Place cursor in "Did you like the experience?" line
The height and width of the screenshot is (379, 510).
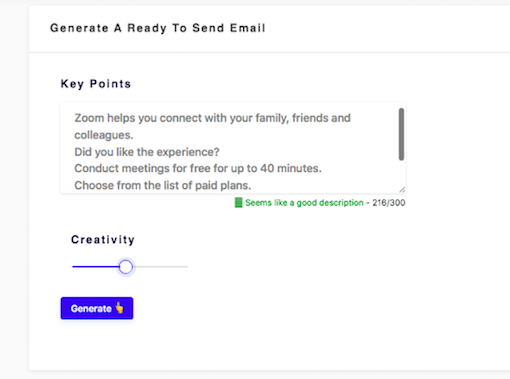tap(147, 152)
